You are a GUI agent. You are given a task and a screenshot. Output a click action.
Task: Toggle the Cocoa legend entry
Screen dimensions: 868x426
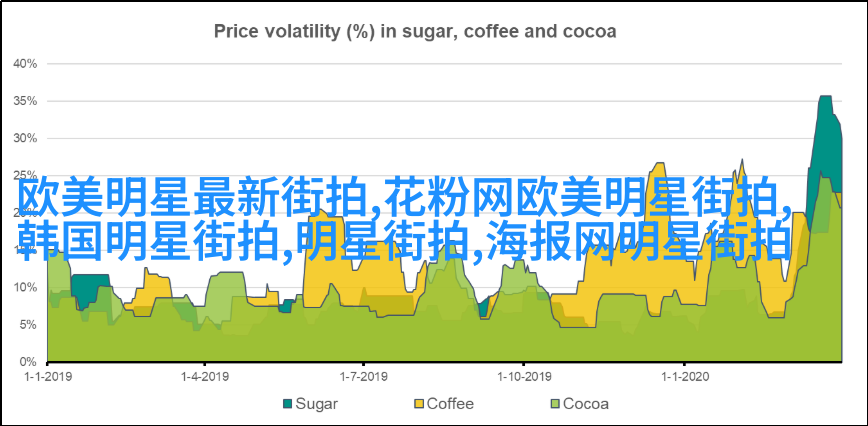tap(579, 404)
